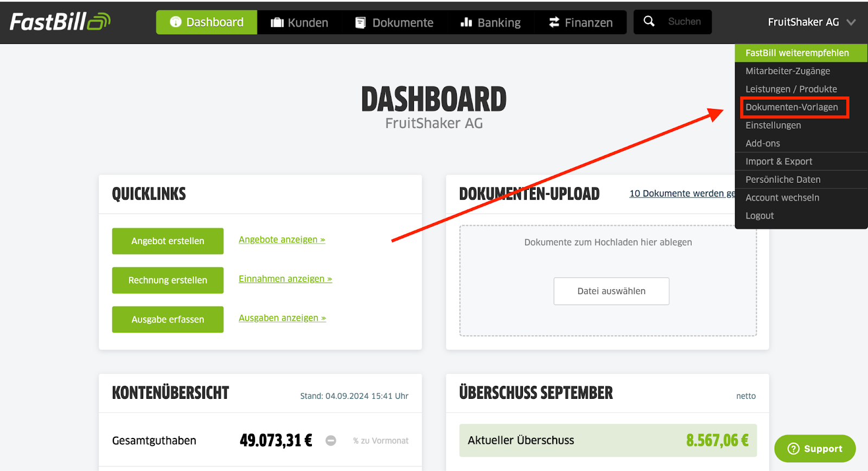Screen dimensions: 868x471
Task: Click the Dashboard info icon
Action: (175, 22)
